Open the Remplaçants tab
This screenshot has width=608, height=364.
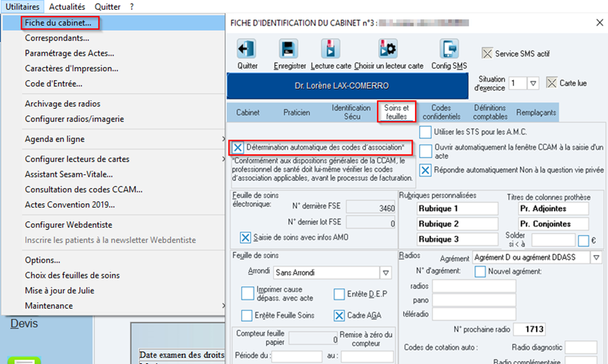(x=536, y=113)
